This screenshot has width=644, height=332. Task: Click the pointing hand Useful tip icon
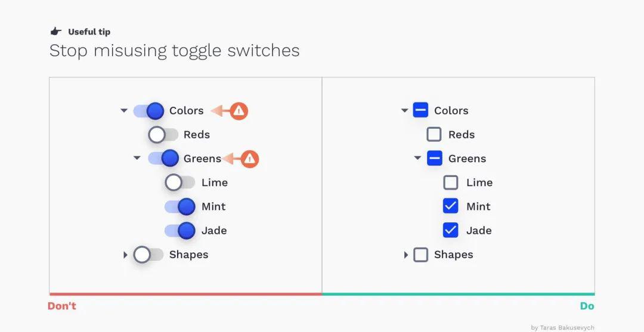[56, 31]
